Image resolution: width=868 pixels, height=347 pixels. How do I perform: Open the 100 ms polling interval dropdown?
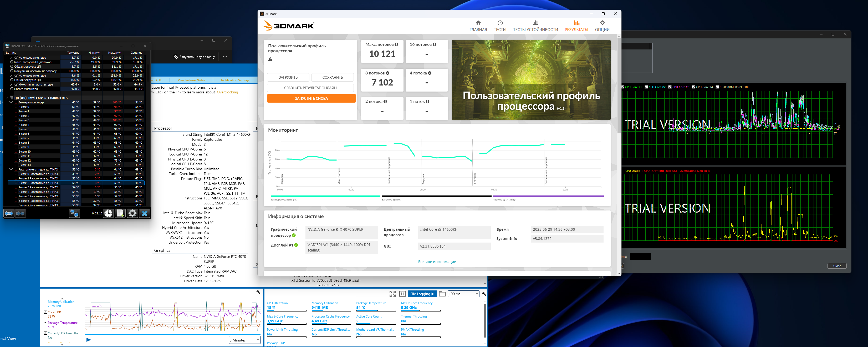(463, 294)
